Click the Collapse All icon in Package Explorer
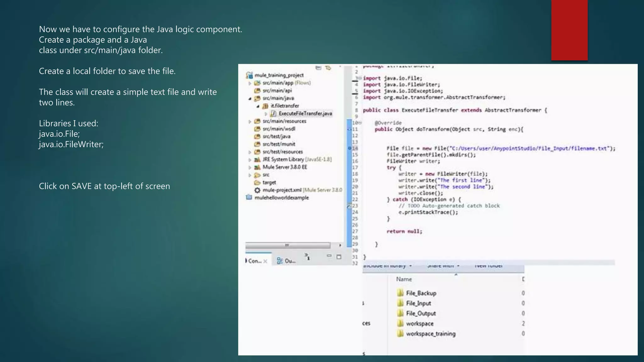Screen dimensions: 644x362 (x=318, y=68)
